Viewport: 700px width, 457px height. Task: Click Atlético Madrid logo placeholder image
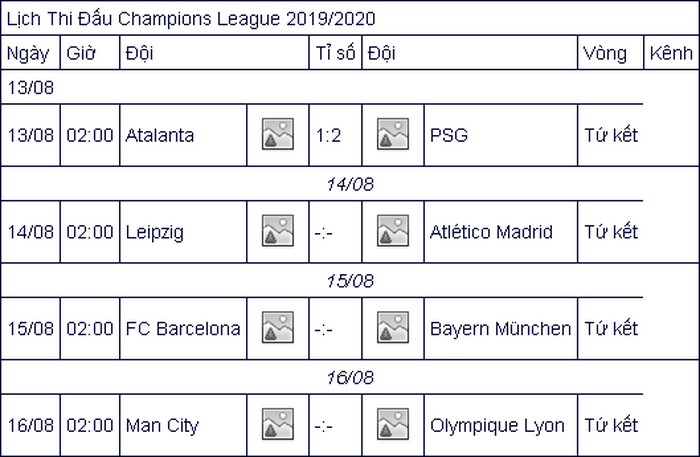pyautogui.click(x=393, y=231)
